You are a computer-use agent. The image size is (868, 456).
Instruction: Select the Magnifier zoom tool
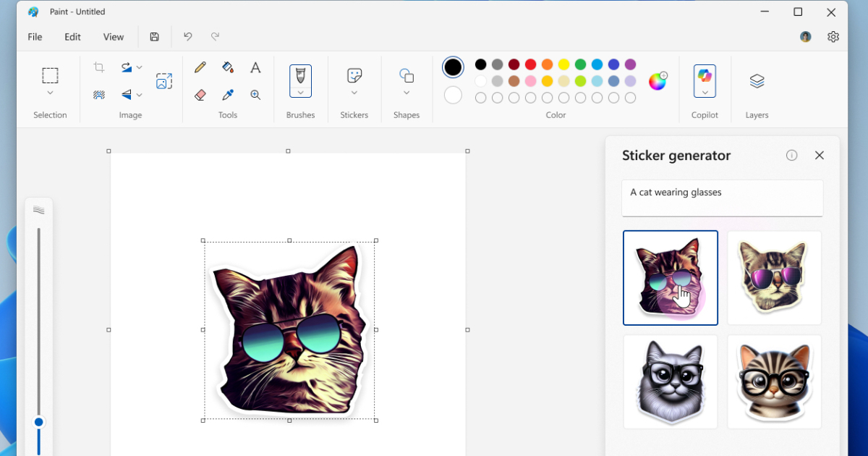[255, 95]
